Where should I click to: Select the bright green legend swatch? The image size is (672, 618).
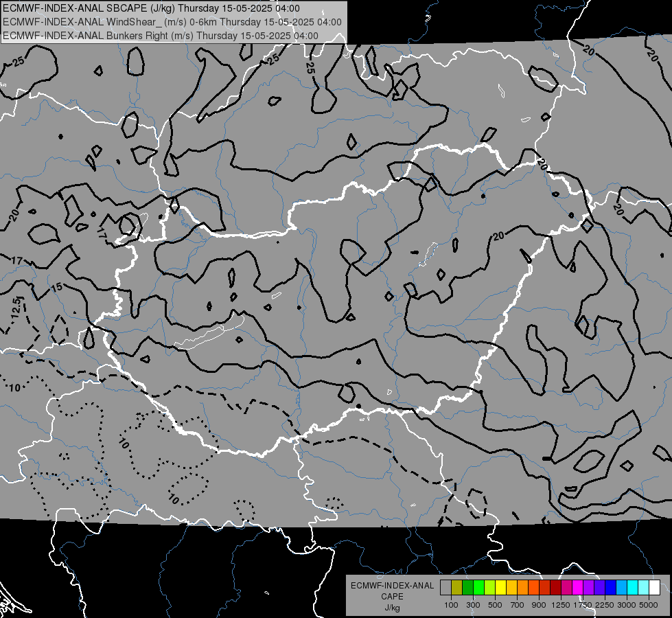pos(478,588)
